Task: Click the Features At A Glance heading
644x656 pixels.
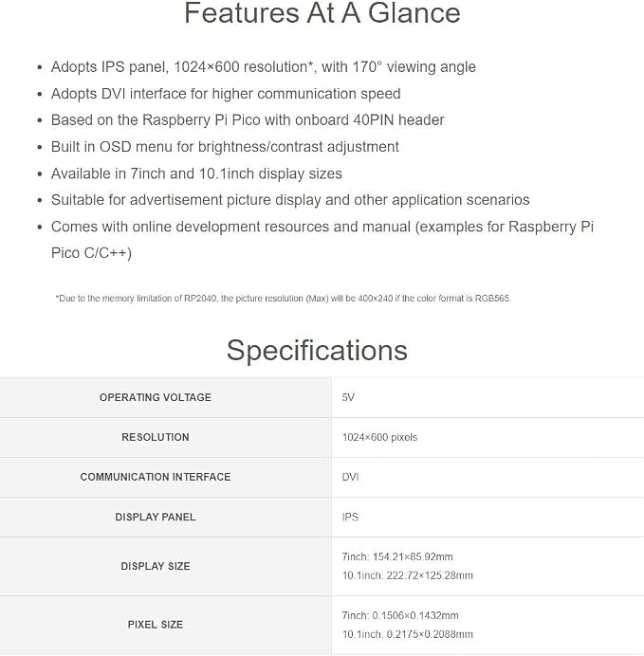Action: 322,13
